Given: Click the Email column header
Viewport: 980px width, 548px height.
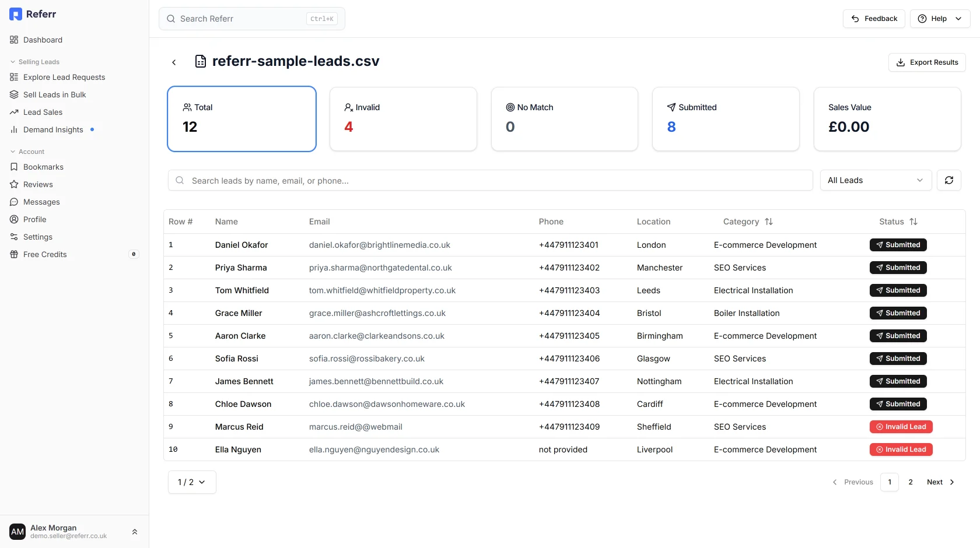Looking at the screenshot, I should pos(319,222).
